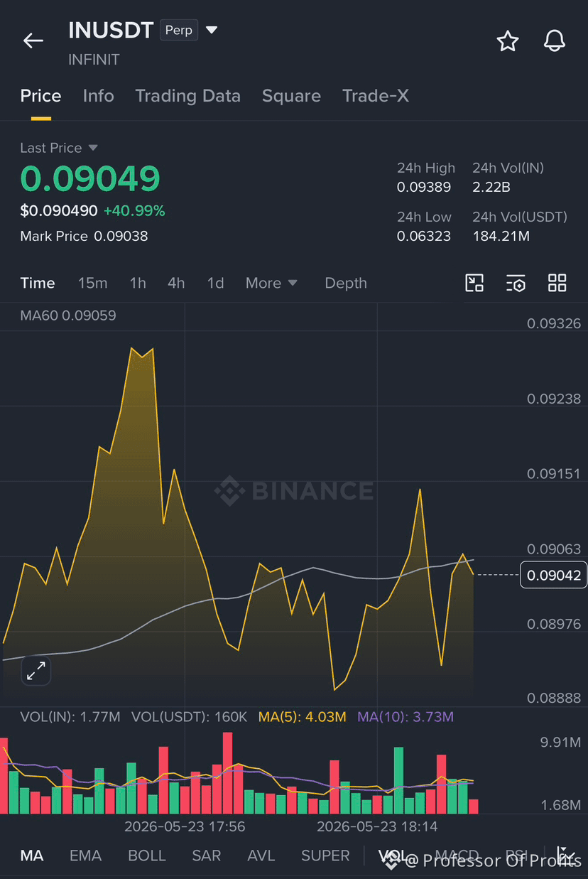Tap the 24h Vol(IN) value 2.22B
Image resolution: width=588 pixels, height=879 pixels.
pyautogui.click(x=491, y=187)
